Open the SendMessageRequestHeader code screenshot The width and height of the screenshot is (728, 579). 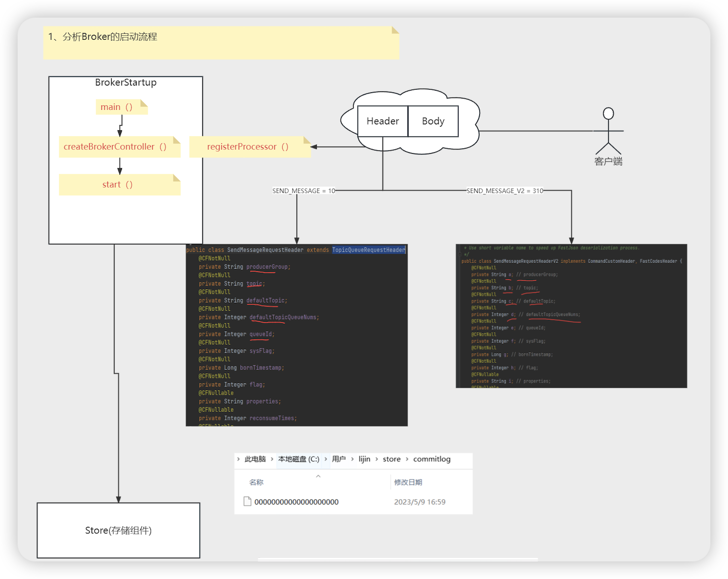[297, 335]
